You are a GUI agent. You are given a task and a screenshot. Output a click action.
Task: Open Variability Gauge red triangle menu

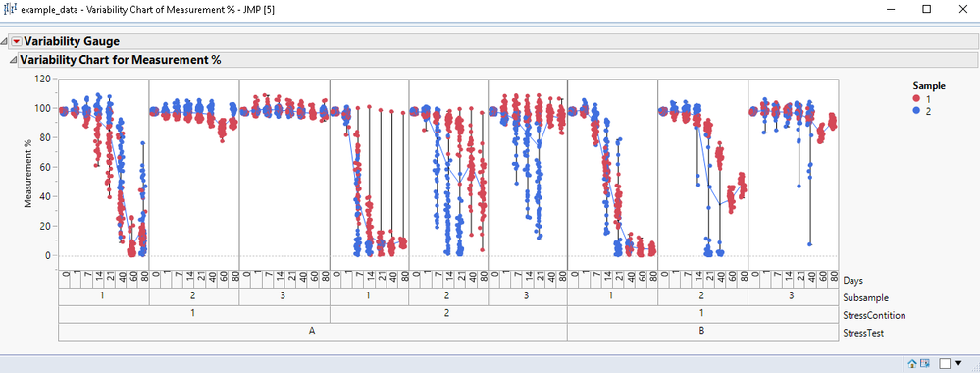[x=17, y=42]
